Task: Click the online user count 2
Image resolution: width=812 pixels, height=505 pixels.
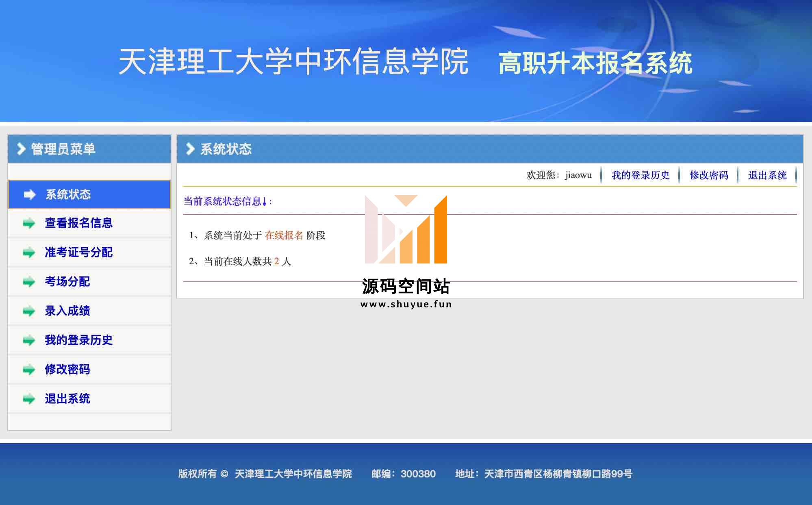Action: [277, 261]
